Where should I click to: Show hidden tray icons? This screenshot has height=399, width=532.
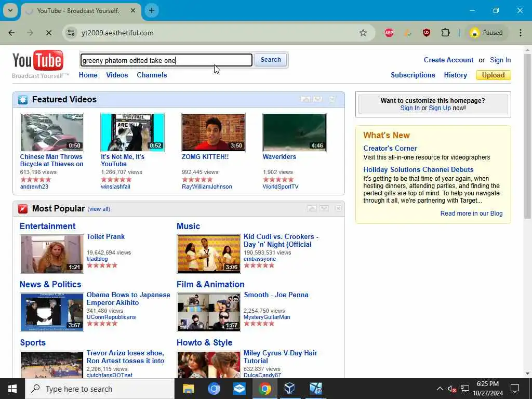pyautogui.click(x=440, y=389)
